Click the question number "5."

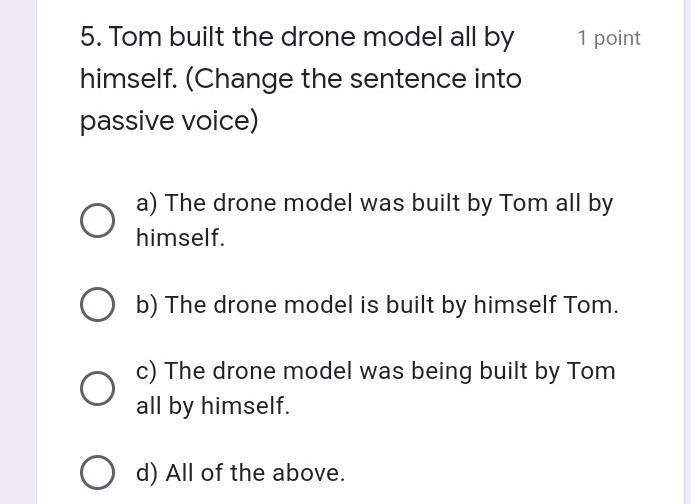tap(92, 37)
